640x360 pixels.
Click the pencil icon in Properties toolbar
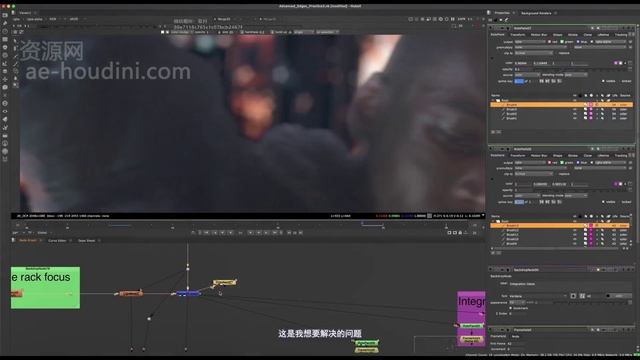pos(507,20)
